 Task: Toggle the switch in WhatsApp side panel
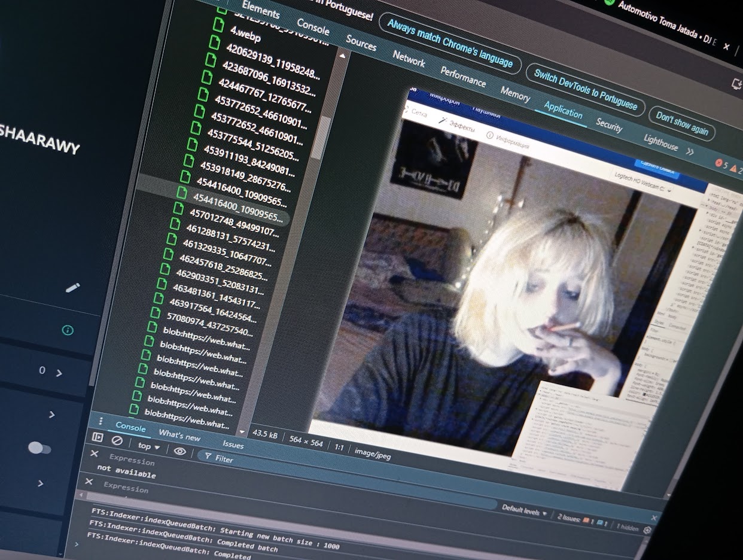tap(39, 448)
